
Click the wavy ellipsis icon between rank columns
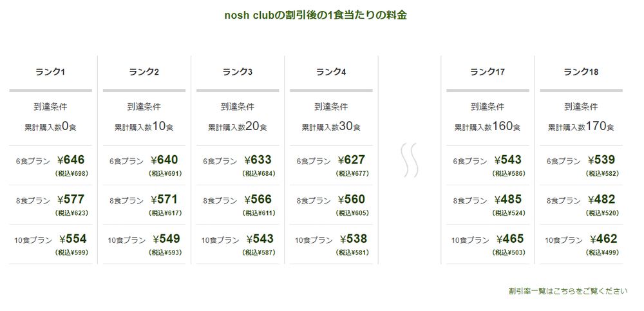(x=410, y=160)
